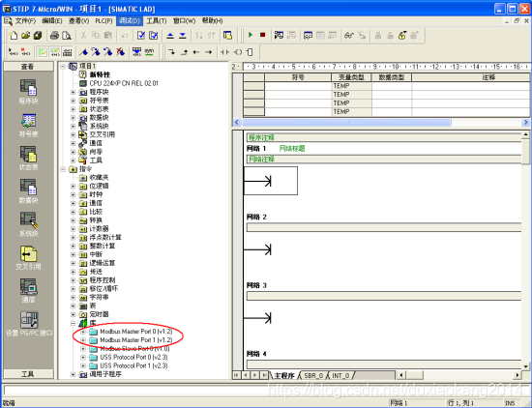Open the 工具(T) menu
This screenshot has height=408, width=532.
click(157, 21)
